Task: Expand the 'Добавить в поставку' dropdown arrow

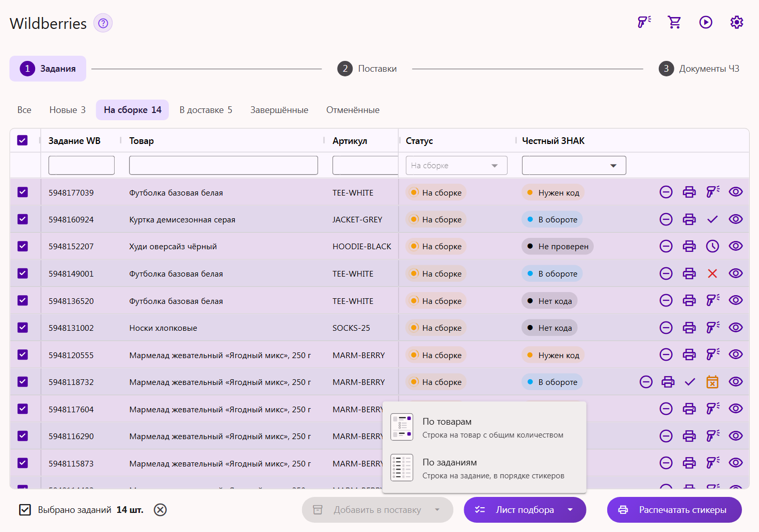Action: (x=437, y=510)
